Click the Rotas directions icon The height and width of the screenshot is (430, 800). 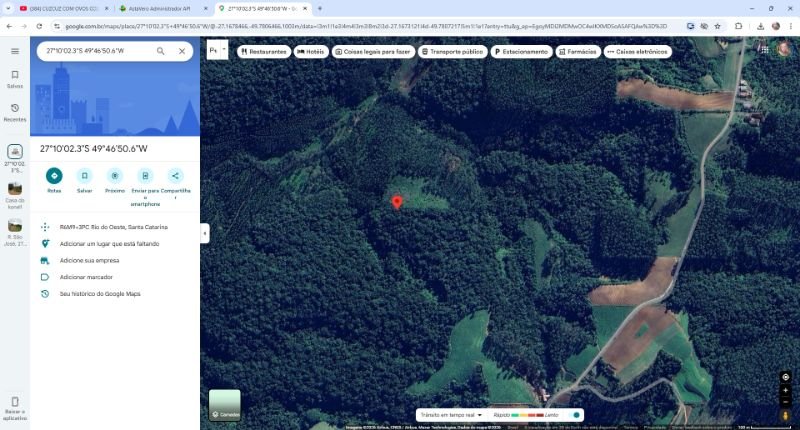54,176
